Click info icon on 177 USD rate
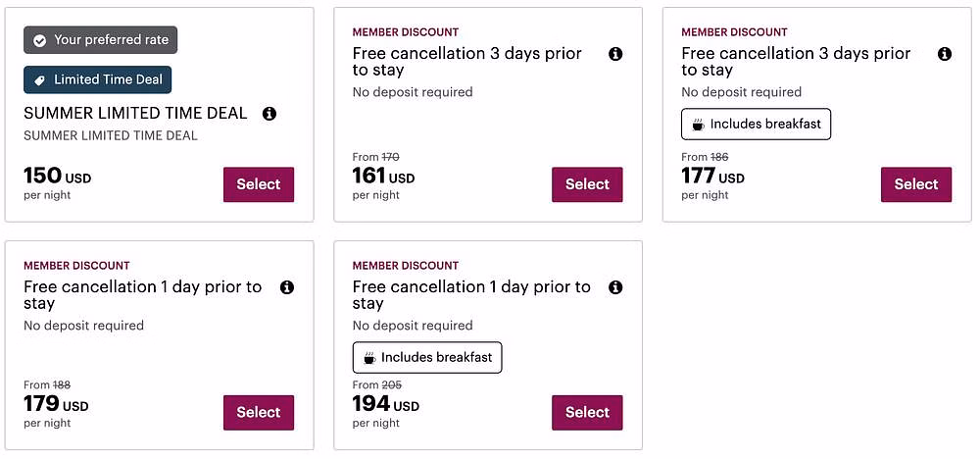Viewport: 980px width, 459px height. (x=945, y=54)
